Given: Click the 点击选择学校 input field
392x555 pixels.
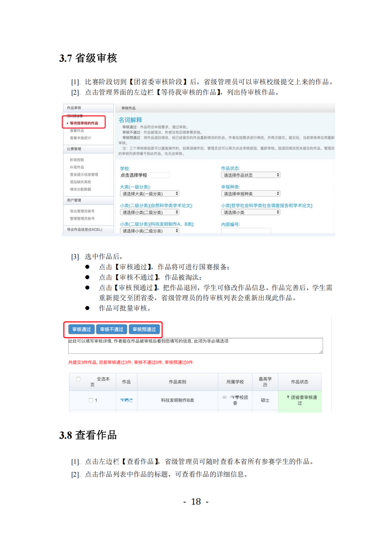Looking at the screenshot, I should 145,175.
